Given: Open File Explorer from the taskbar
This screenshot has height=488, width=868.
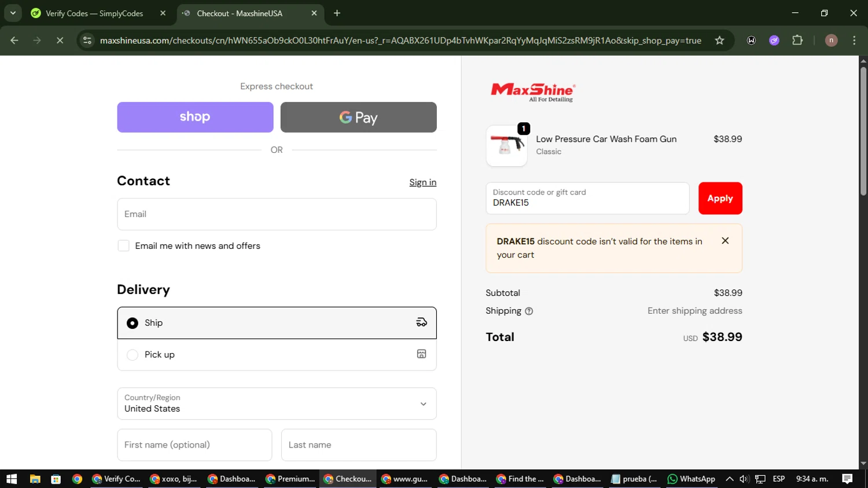Looking at the screenshot, I should point(35,479).
